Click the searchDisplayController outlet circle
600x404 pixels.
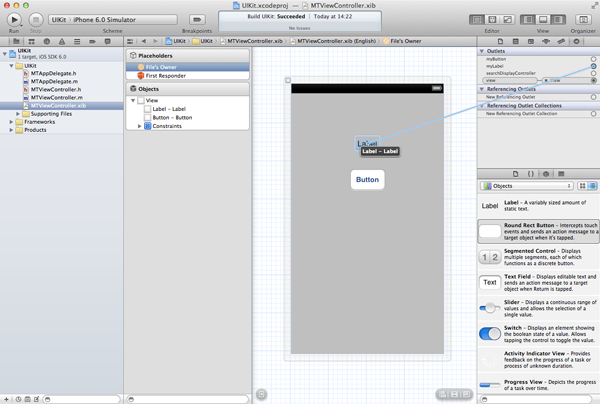pyautogui.click(x=593, y=73)
